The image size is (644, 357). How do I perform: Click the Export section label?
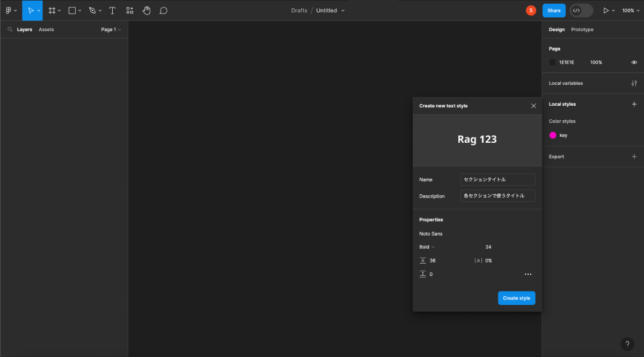(557, 157)
